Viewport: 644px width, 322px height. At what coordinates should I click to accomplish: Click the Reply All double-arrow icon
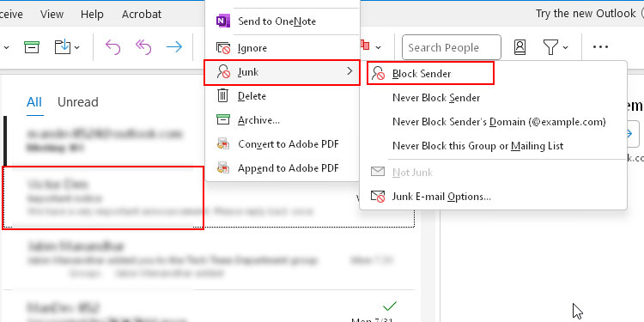143,47
